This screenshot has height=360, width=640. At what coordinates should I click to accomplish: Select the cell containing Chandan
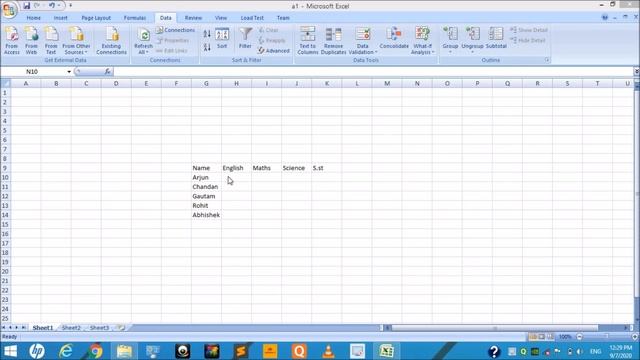click(206, 187)
